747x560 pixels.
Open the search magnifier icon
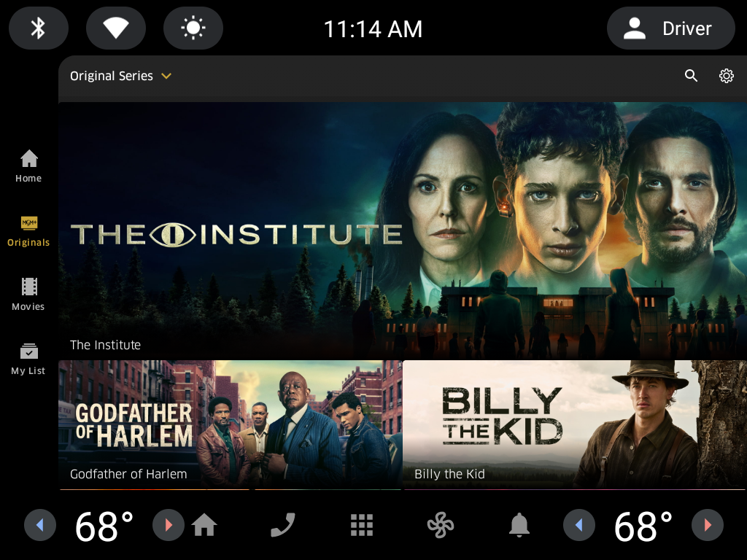[691, 76]
